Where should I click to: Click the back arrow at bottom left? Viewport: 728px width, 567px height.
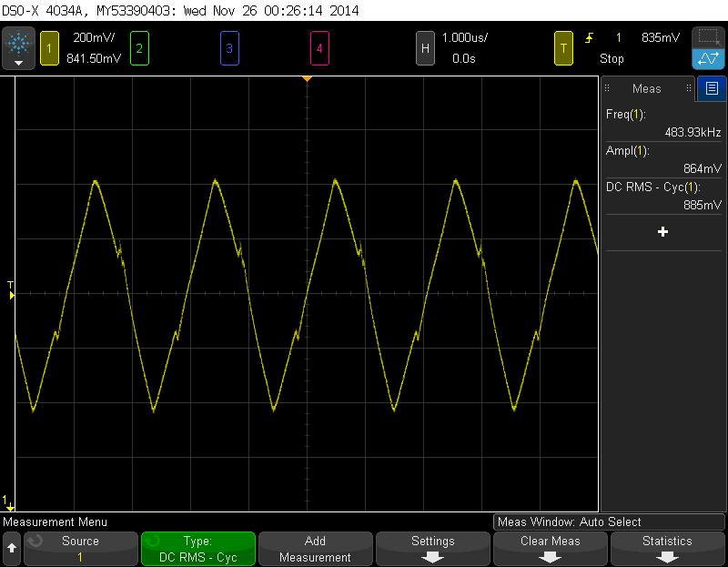[12, 548]
